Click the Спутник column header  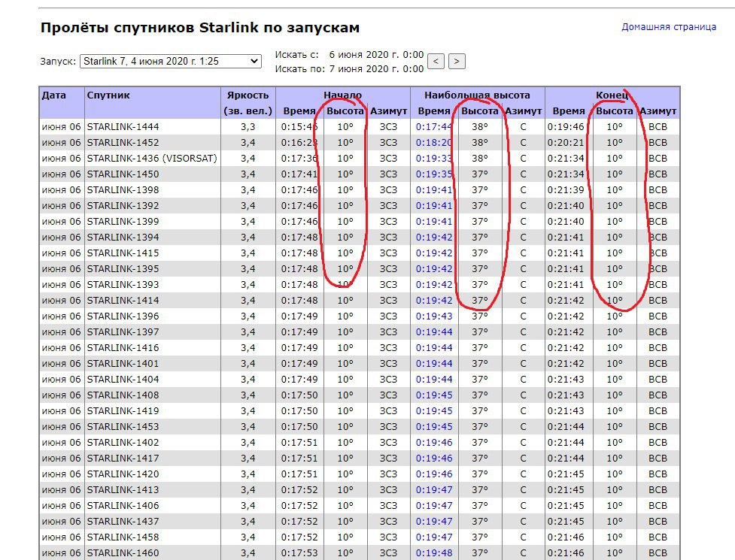coord(108,95)
